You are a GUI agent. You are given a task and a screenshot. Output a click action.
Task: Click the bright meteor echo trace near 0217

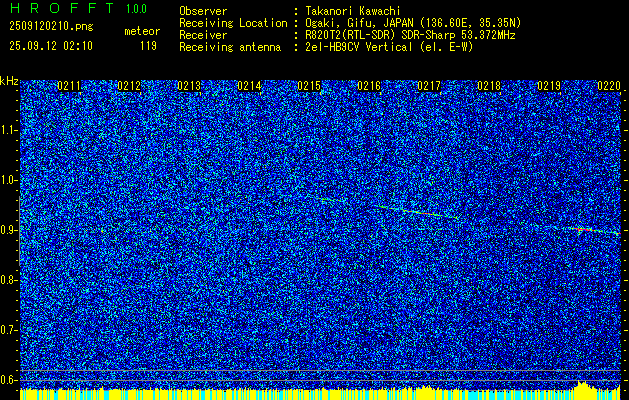pyautogui.click(x=417, y=212)
